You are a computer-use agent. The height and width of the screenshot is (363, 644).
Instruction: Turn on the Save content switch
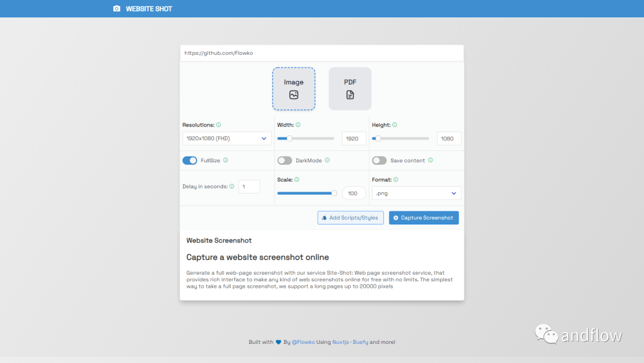click(x=379, y=161)
